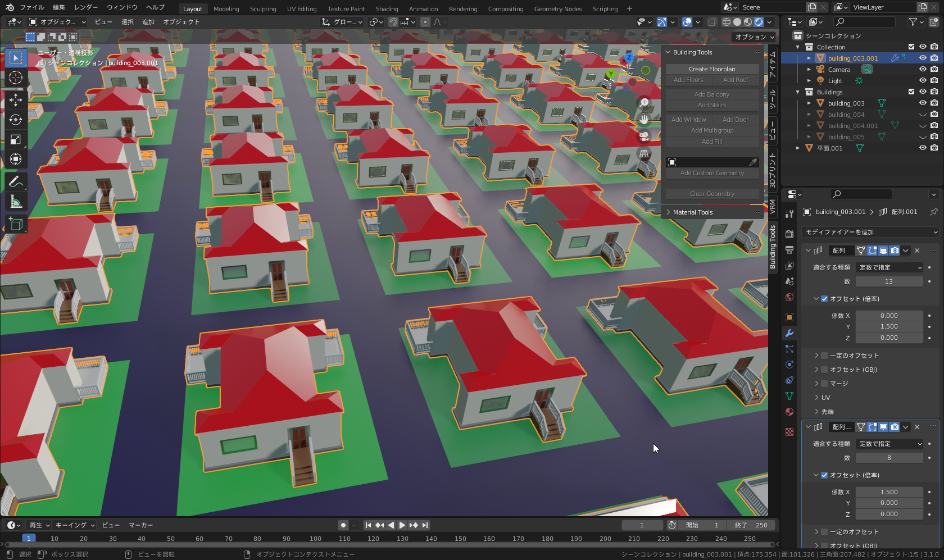Uncheck the first オフセット (倍率) checkbox

tap(824, 299)
